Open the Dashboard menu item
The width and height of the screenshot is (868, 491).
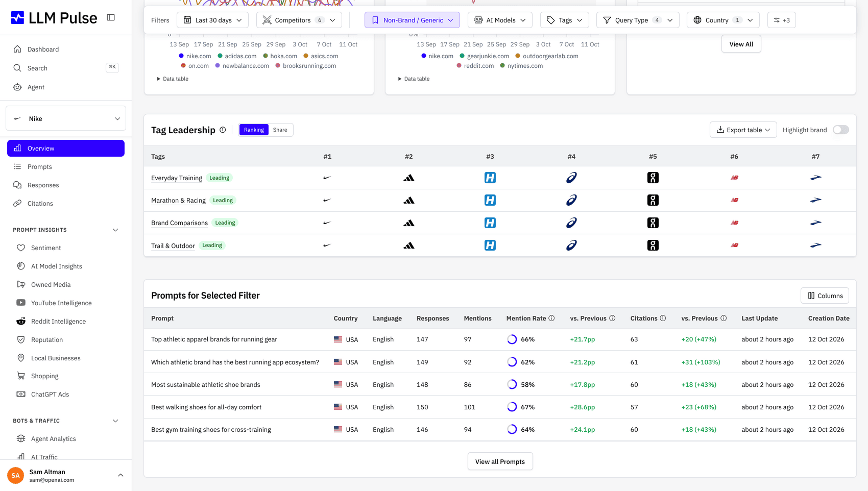click(66, 50)
